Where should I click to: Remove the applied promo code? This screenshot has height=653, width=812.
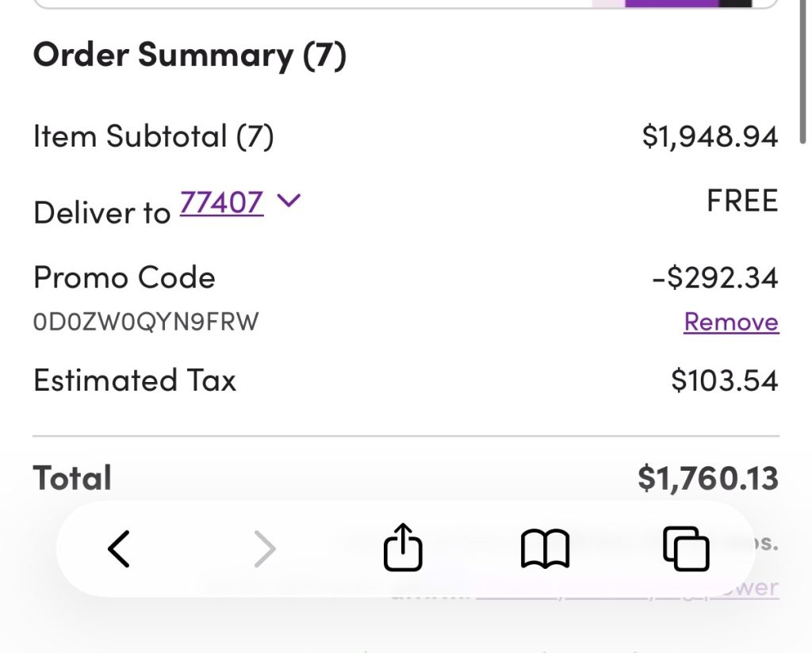[x=731, y=322]
